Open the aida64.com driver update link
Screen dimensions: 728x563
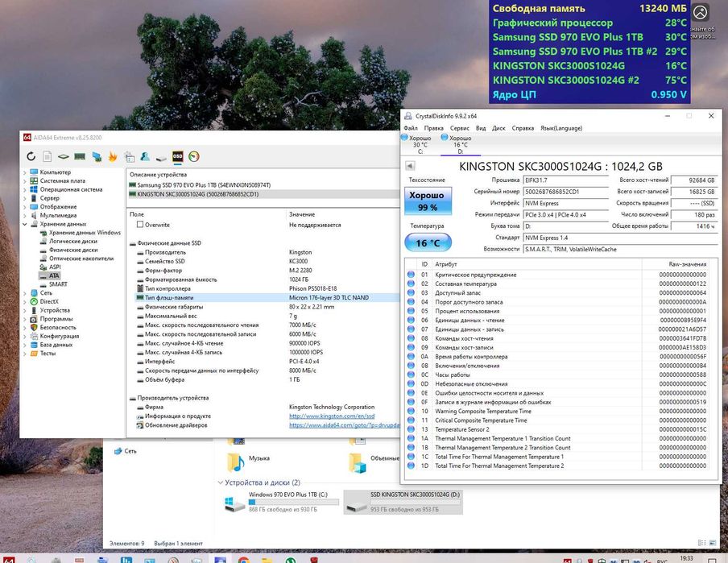point(344,425)
